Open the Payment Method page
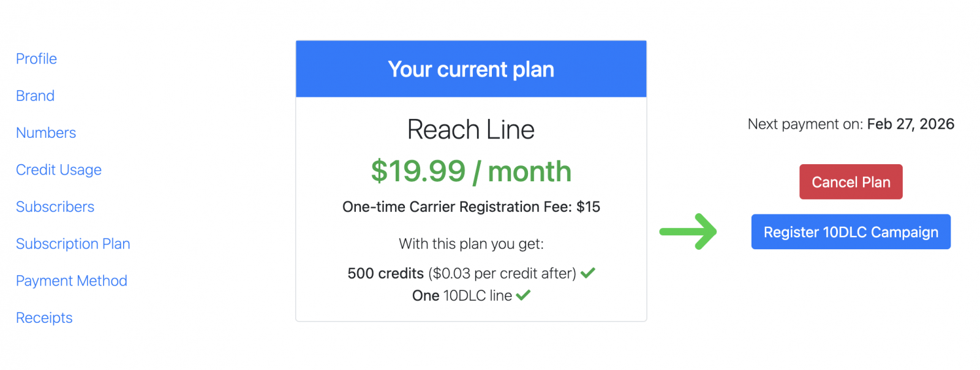The height and width of the screenshot is (370, 980). (72, 281)
